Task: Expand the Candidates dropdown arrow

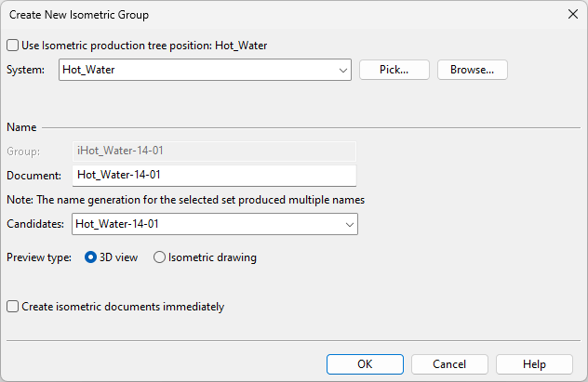Action: [x=349, y=224]
